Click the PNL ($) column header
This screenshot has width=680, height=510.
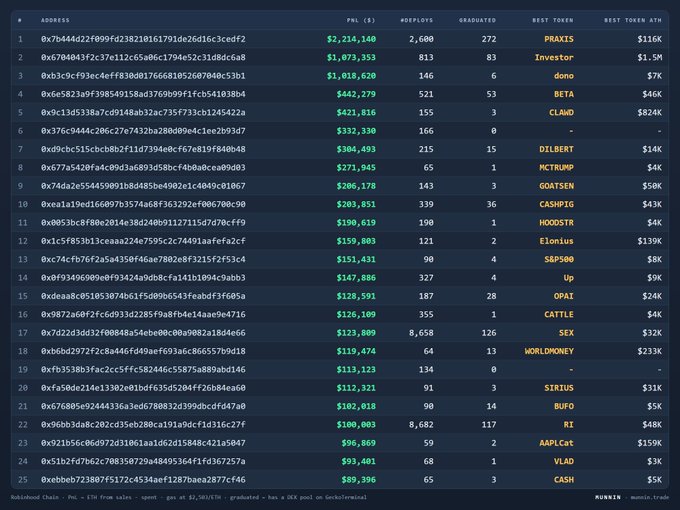click(361, 20)
